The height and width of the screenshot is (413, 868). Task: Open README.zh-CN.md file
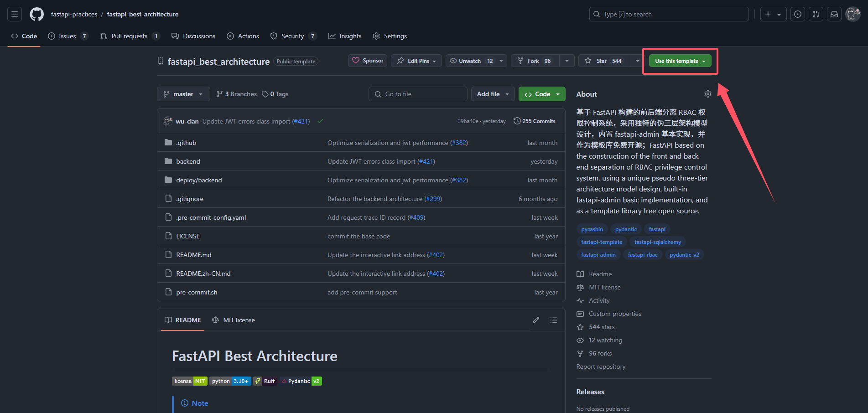pyautogui.click(x=203, y=274)
